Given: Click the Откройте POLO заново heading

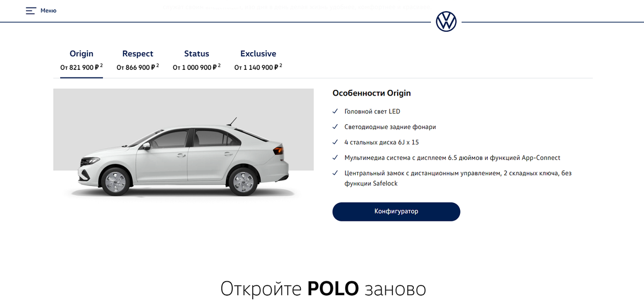Looking at the screenshot, I should pos(323,289).
